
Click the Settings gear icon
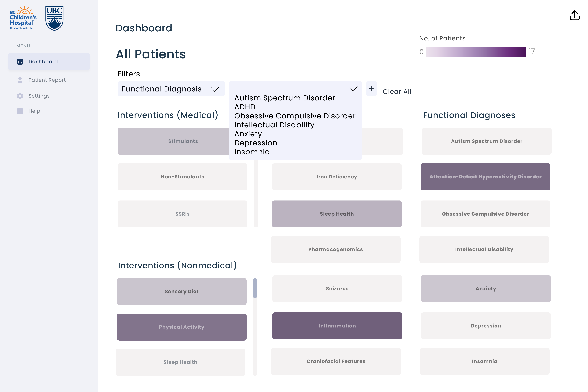pyautogui.click(x=20, y=96)
